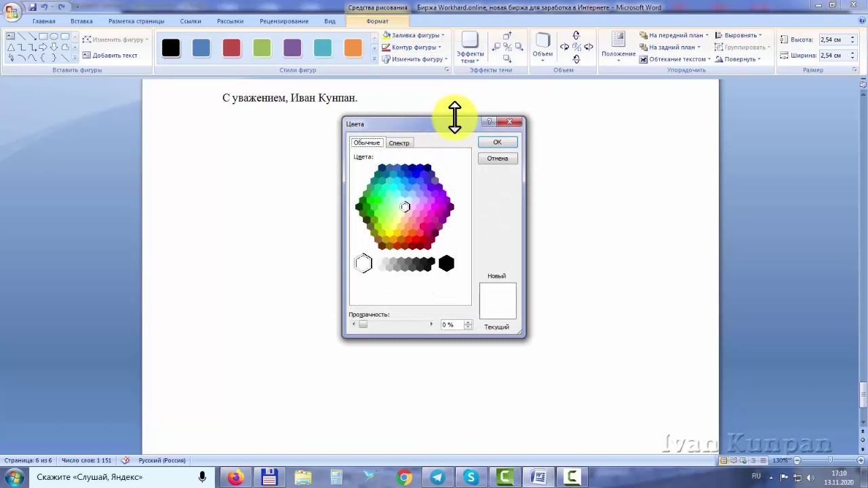Toggle 3-D effect on/off in tilt controls
868x488 pixels.
pos(576,47)
